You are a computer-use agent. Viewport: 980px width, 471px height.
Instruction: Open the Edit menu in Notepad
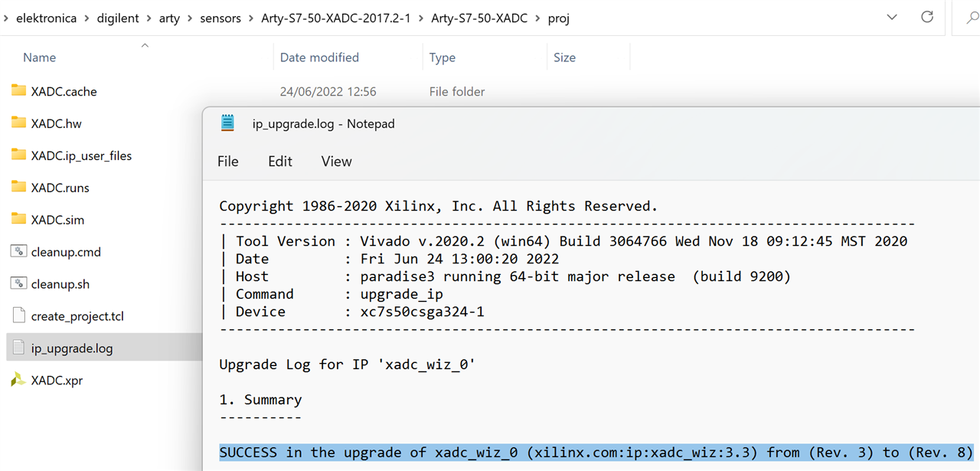point(280,162)
